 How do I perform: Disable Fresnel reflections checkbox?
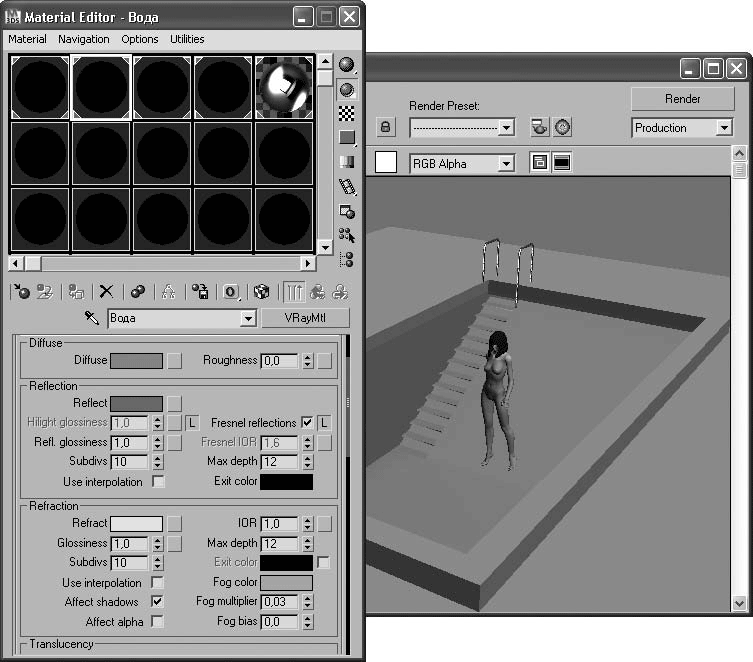pyautogui.click(x=307, y=423)
